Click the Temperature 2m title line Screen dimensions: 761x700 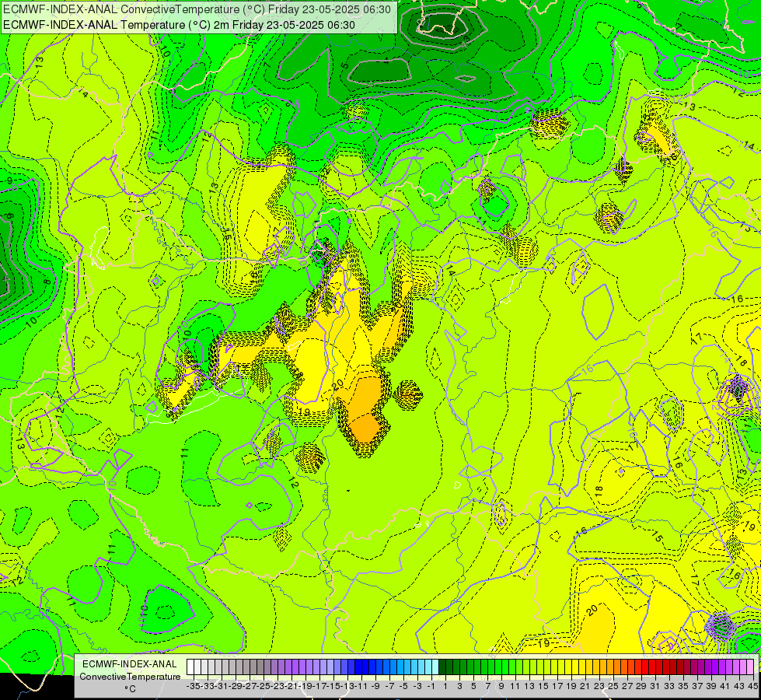coord(179,25)
